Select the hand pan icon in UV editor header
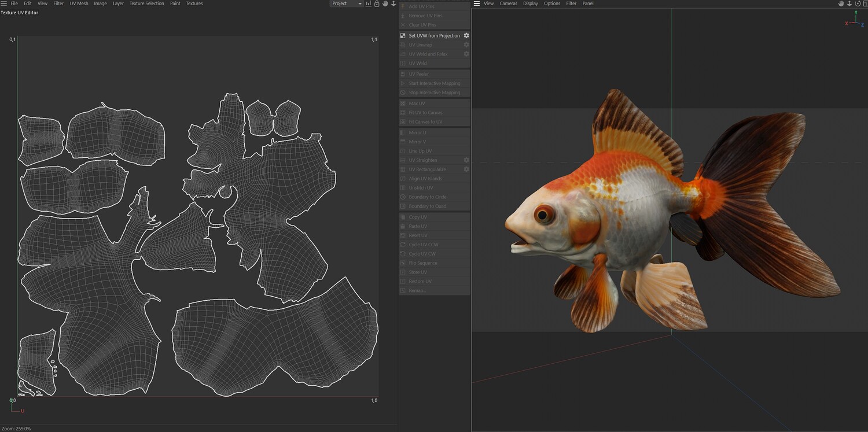This screenshot has height=432, width=868. pyautogui.click(x=385, y=3)
